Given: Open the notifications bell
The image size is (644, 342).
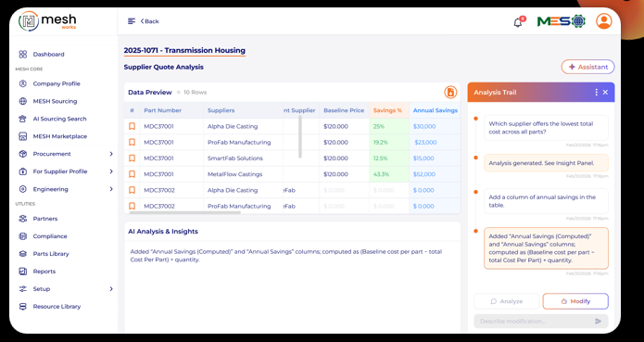Looking at the screenshot, I should pyautogui.click(x=518, y=22).
